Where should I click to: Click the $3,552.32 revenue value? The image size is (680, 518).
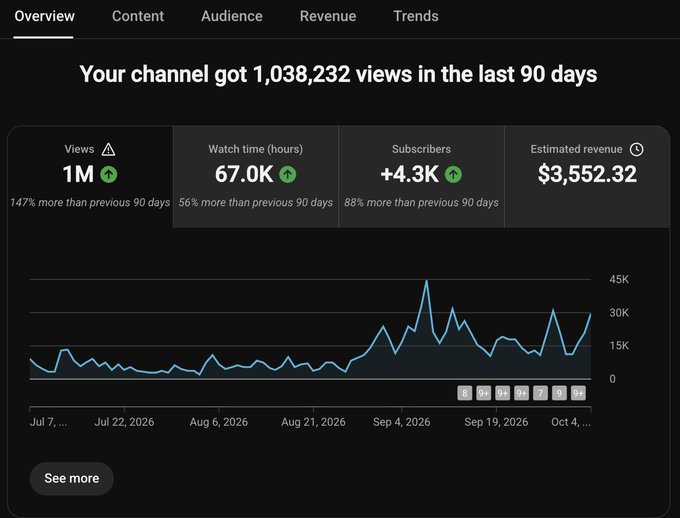pos(587,174)
